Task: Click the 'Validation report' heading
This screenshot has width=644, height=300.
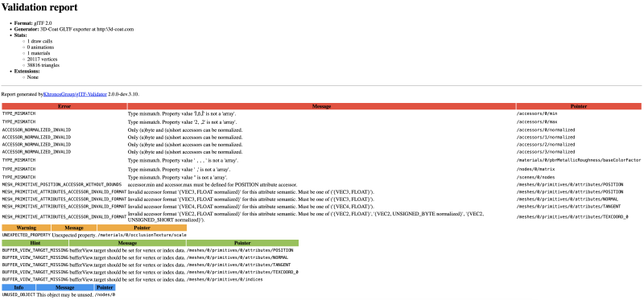Action: [39, 7]
